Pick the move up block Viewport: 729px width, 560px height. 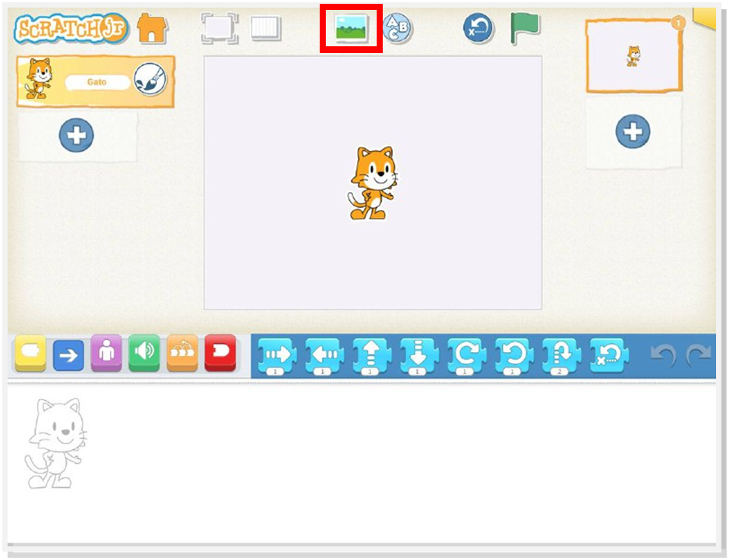[x=372, y=356]
